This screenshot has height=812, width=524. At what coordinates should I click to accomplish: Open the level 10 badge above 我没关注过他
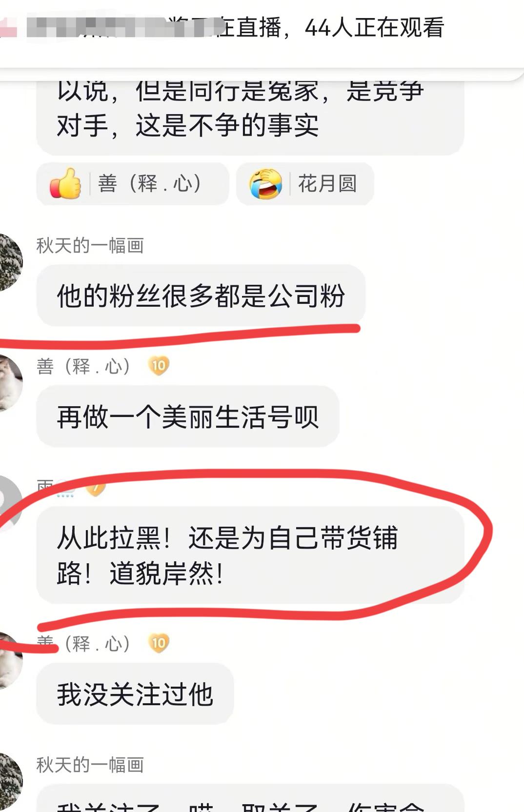pos(159,643)
